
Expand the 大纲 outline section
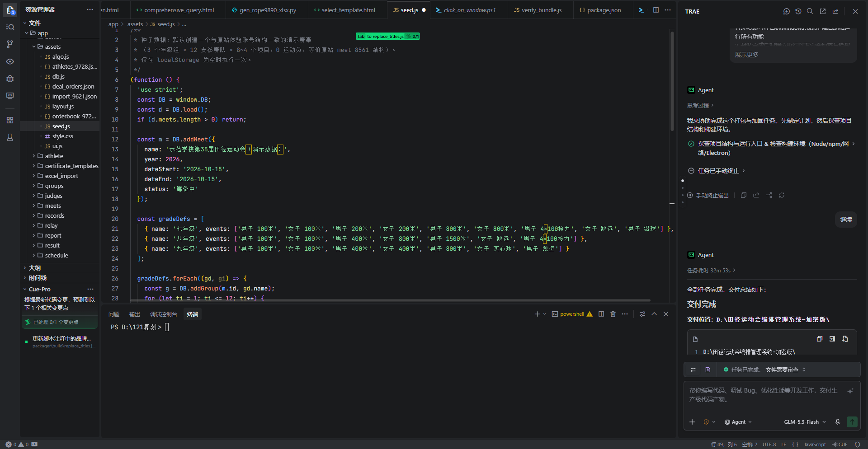(35, 268)
